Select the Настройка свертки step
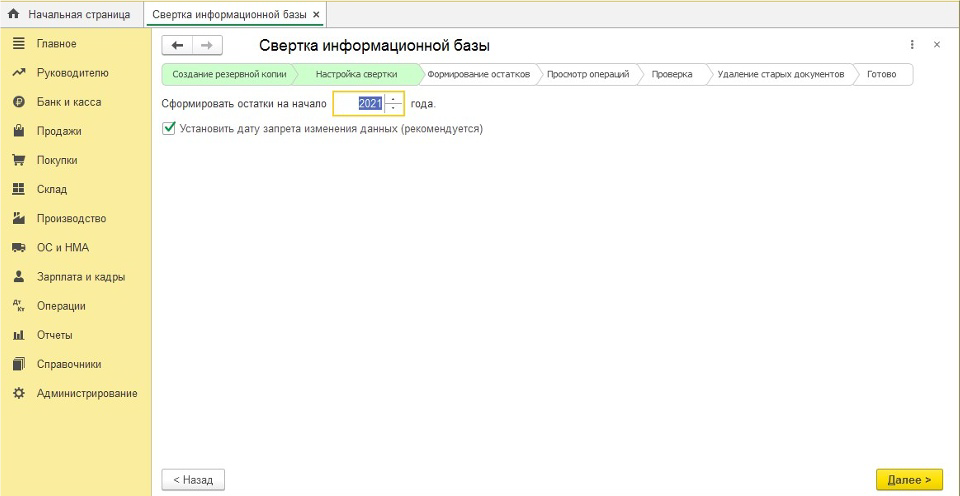The width and height of the screenshot is (960, 496). pyautogui.click(x=356, y=74)
